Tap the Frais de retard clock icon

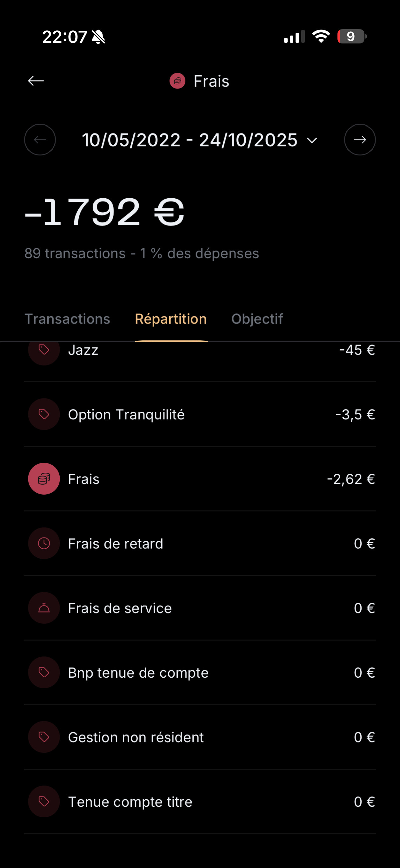point(44,543)
